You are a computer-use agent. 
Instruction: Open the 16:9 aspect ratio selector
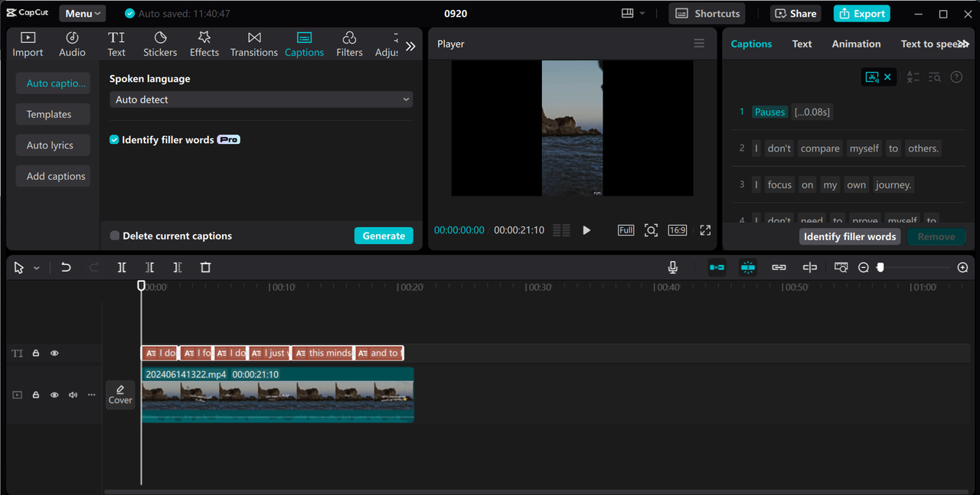pos(677,230)
